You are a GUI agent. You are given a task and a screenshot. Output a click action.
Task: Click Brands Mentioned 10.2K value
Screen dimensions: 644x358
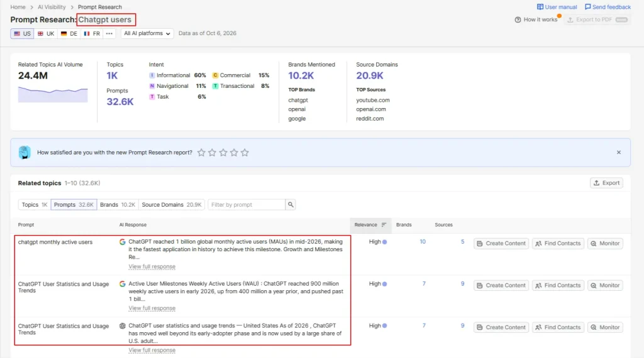[x=301, y=76]
